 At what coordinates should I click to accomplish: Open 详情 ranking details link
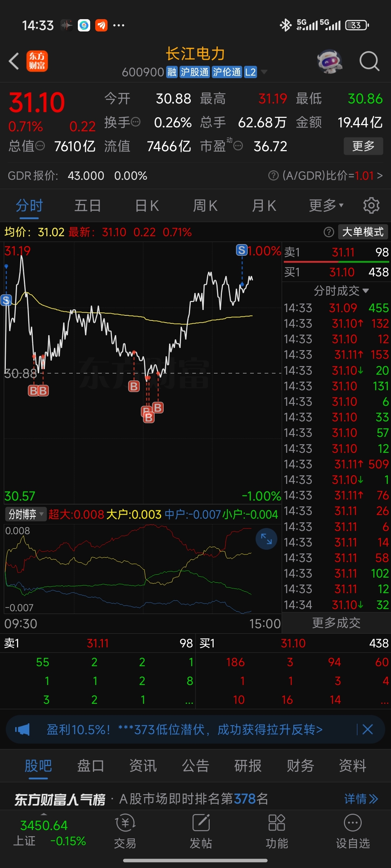(361, 799)
